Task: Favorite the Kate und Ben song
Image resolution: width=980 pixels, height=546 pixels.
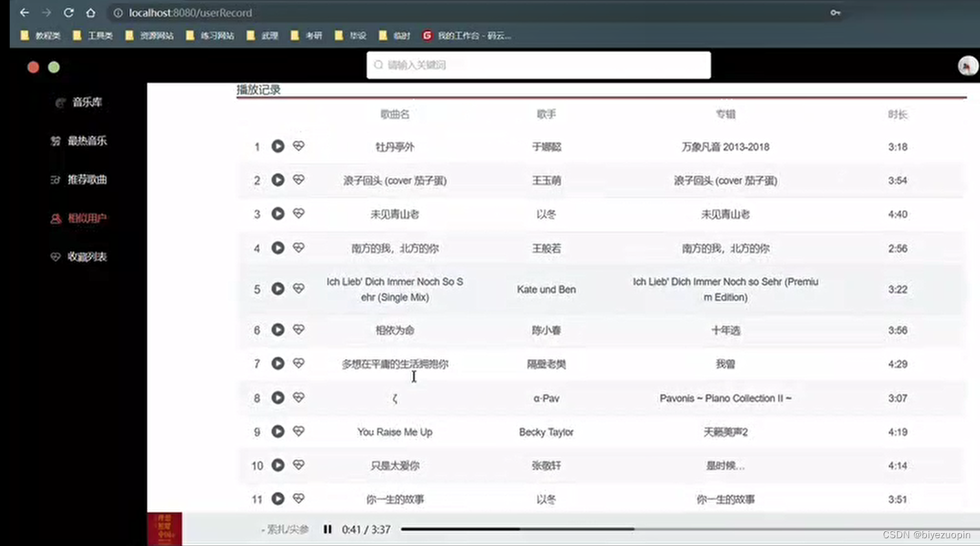Action: (x=298, y=289)
